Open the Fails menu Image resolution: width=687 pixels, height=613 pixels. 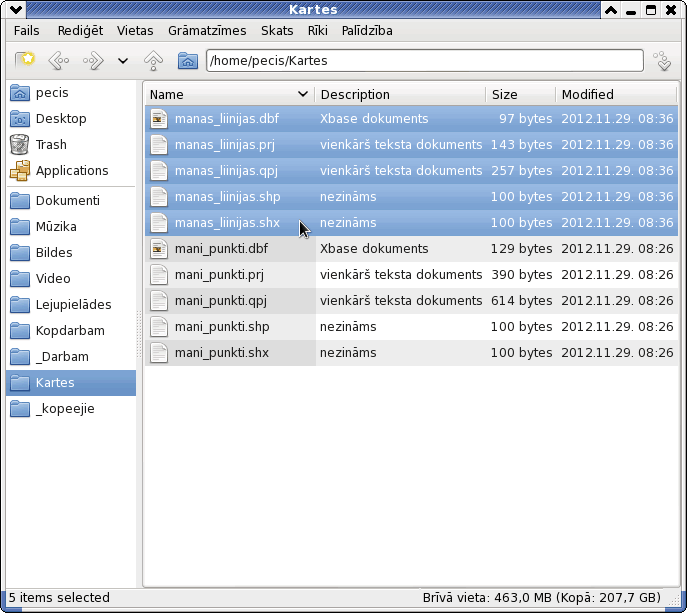[x=26, y=31]
